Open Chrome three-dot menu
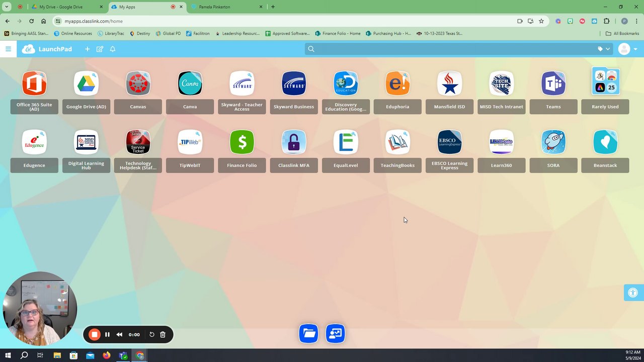 click(636, 21)
